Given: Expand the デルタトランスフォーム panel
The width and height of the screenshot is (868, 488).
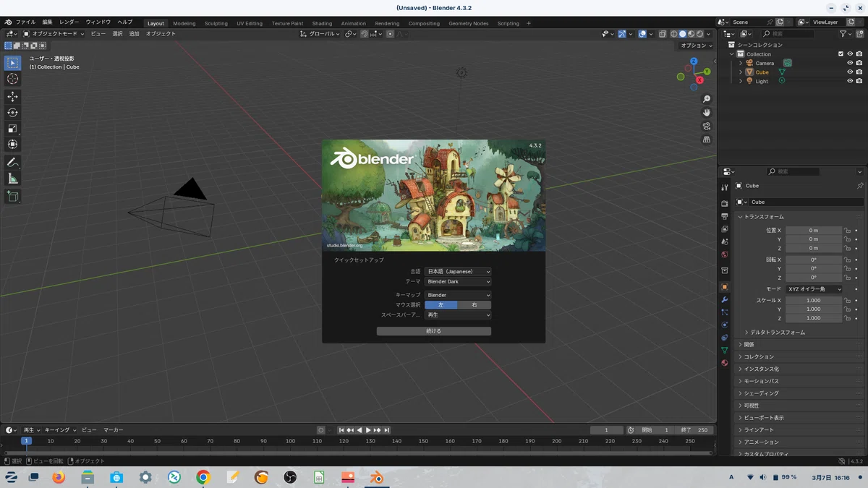Looking at the screenshot, I should 778,333.
